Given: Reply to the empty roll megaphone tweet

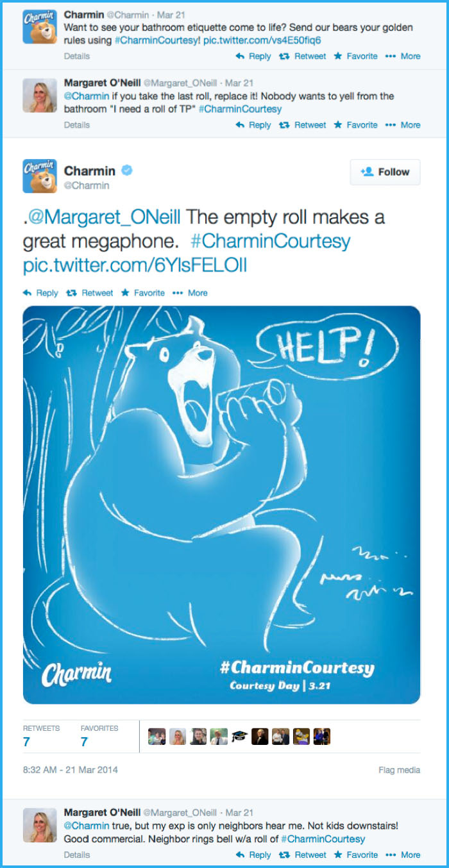Looking at the screenshot, I should click(x=40, y=293).
